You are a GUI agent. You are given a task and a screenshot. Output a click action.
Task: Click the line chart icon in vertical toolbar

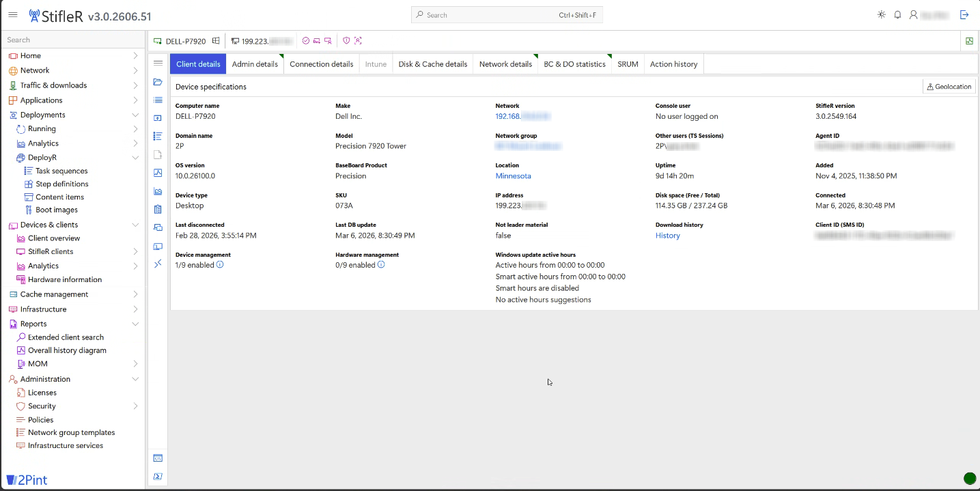(158, 173)
